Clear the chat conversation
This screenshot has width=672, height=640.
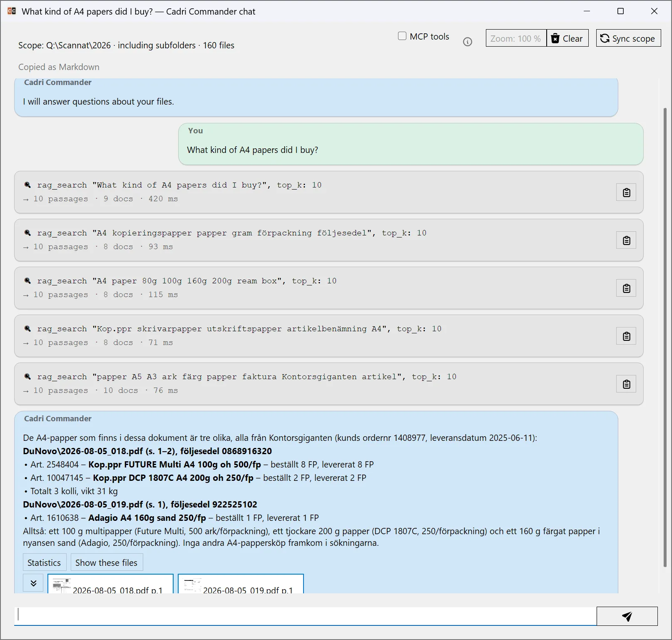(567, 38)
